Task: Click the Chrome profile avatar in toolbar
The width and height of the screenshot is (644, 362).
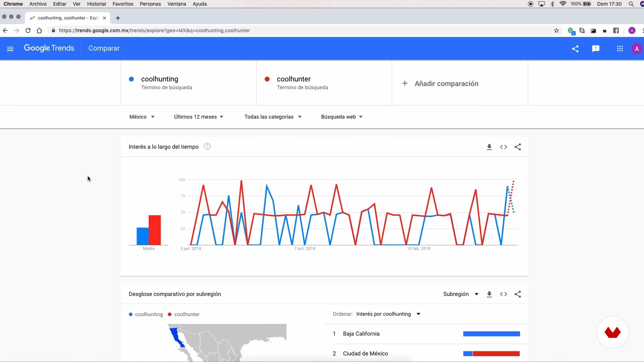Action: [632, 31]
